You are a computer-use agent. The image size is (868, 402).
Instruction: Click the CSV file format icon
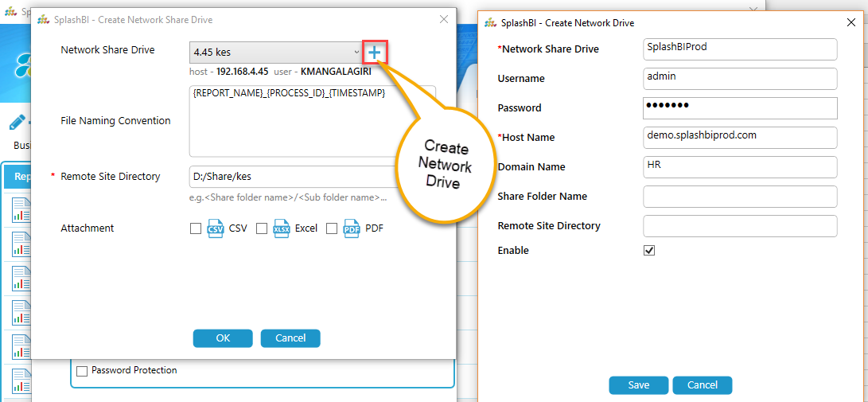[215, 228]
